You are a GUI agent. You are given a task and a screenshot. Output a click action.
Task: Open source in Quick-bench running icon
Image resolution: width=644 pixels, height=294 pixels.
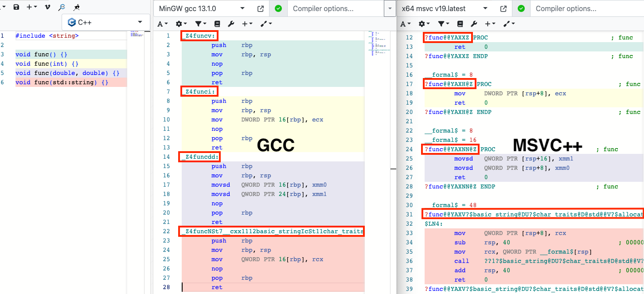tap(77, 7)
